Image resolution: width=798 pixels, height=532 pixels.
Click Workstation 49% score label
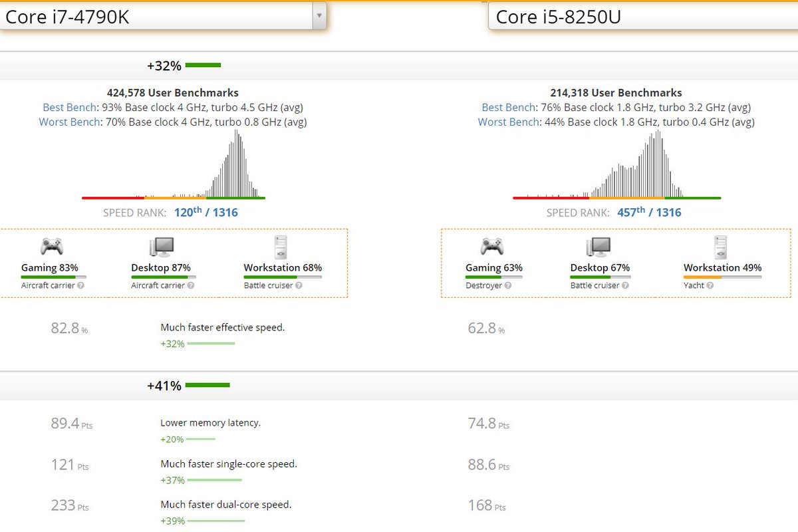[x=723, y=268]
